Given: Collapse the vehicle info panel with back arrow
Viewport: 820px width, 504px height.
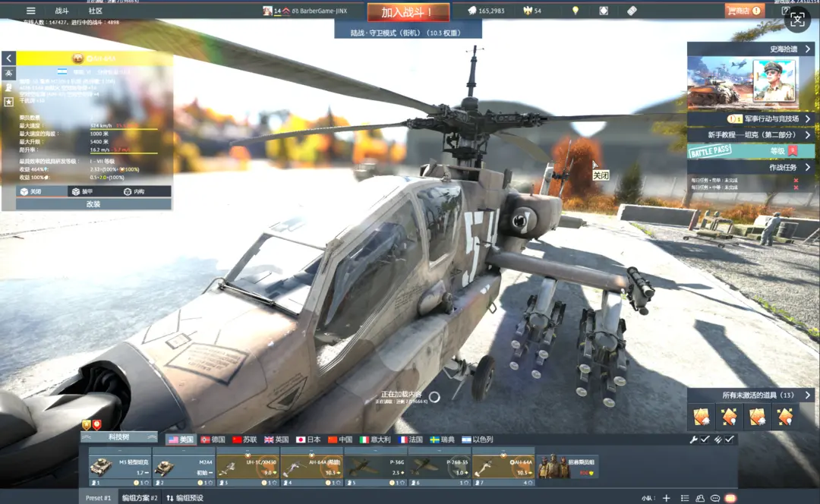Looking at the screenshot, I should pos(9,58).
